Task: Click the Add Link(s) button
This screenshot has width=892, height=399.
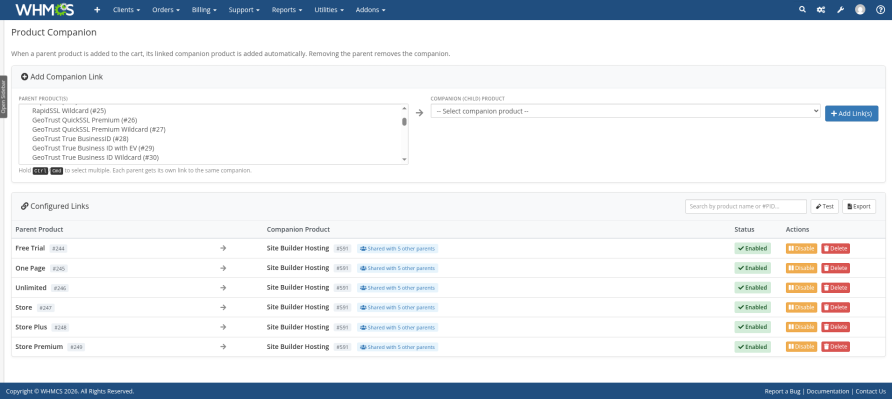Action: [x=852, y=113]
